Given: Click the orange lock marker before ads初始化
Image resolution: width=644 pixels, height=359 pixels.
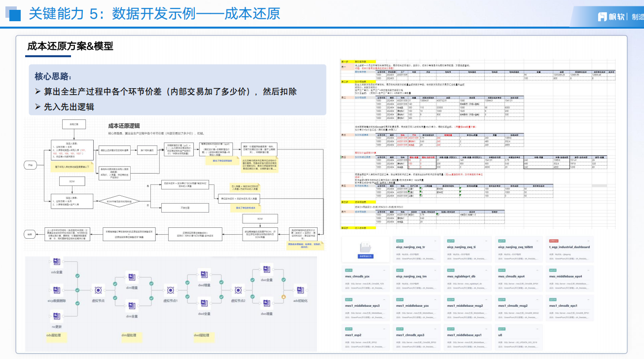Looking at the screenshot, I should click(284, 297).
